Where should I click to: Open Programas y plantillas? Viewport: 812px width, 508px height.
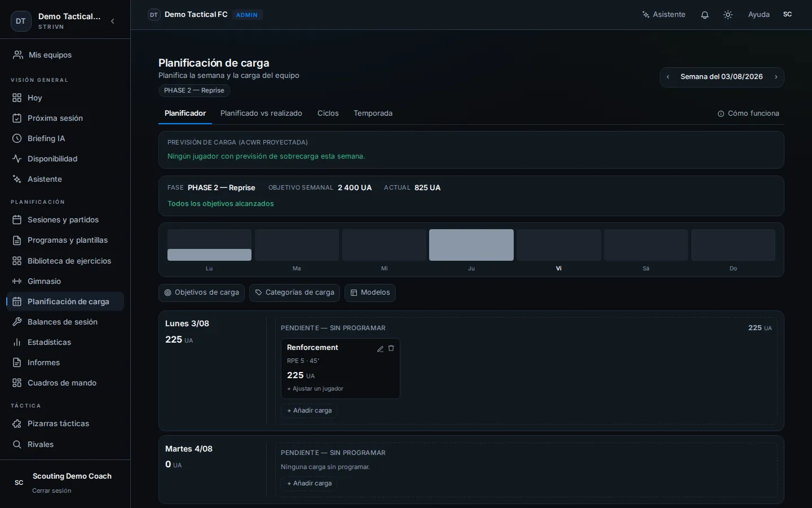click(65, 240)
